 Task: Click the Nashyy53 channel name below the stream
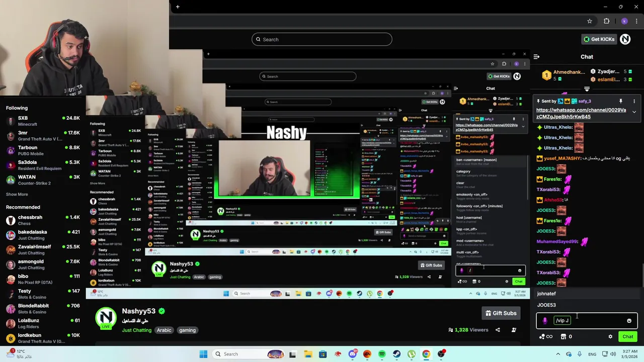point(138,311)
